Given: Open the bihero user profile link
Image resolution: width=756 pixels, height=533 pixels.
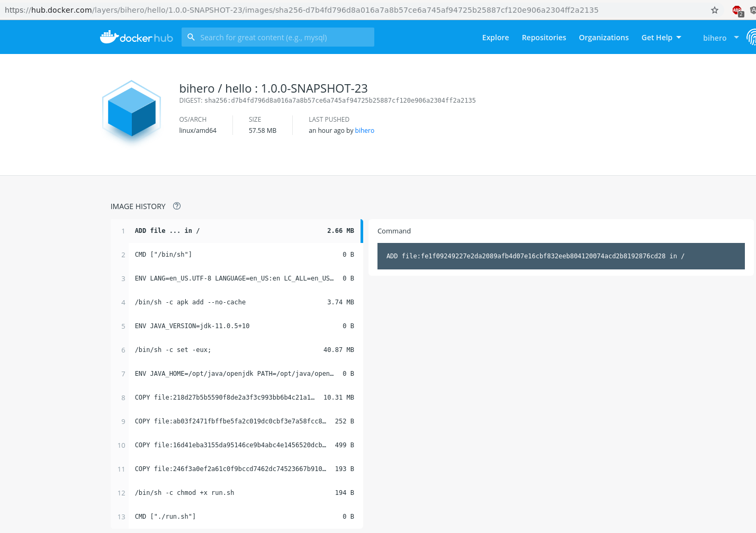Looking at the screenshot, I should (x=364, y=131).
